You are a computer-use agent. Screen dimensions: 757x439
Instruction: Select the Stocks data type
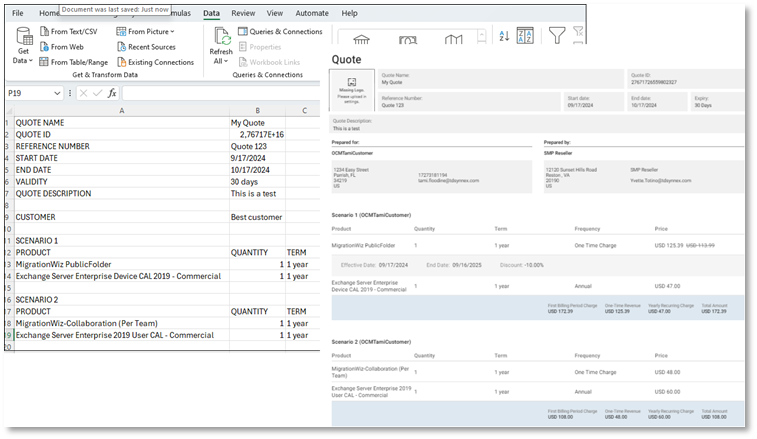pos(361,39)
